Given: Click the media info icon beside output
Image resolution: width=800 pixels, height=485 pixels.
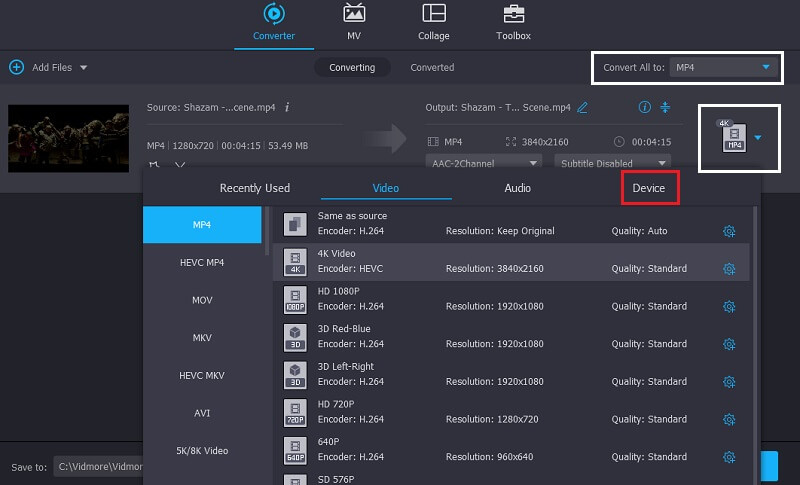Looking at the screenshot, I should [644, 107].
